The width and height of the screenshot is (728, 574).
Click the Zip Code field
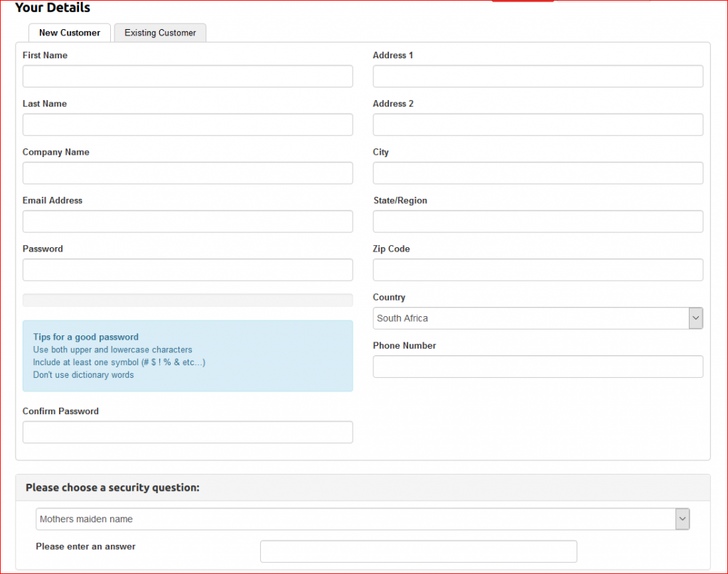[537, 270]
